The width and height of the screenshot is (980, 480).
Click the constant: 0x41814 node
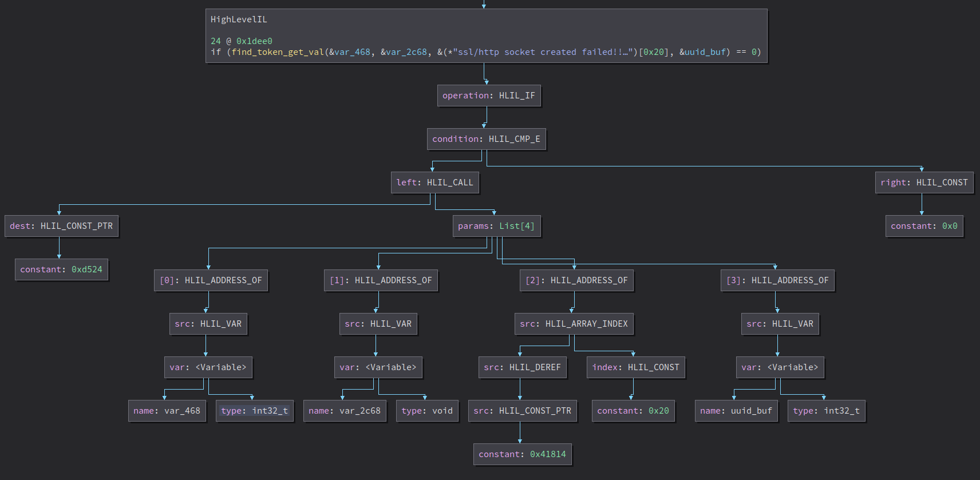coord(522,454)
